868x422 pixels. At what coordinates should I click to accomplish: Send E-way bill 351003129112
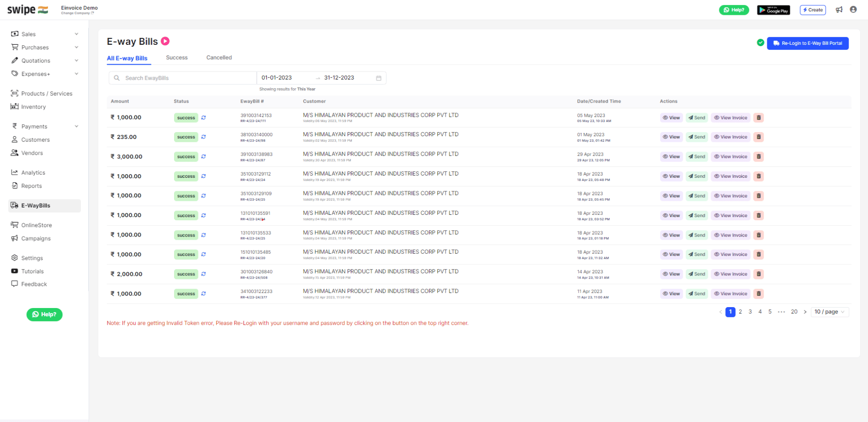[697, 176]
